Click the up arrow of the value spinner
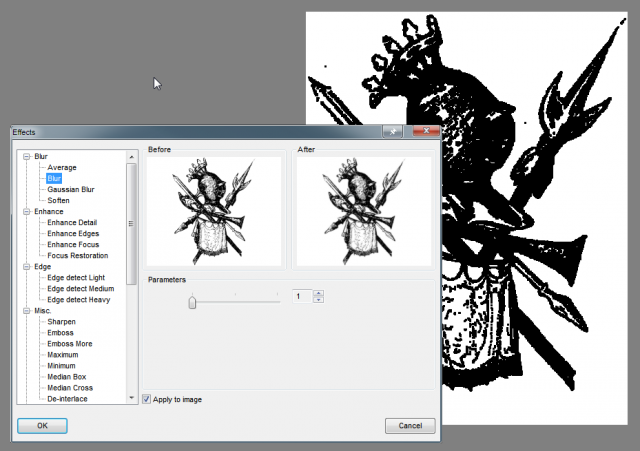This screenshot has width=640, height=451. coord(318,293)
